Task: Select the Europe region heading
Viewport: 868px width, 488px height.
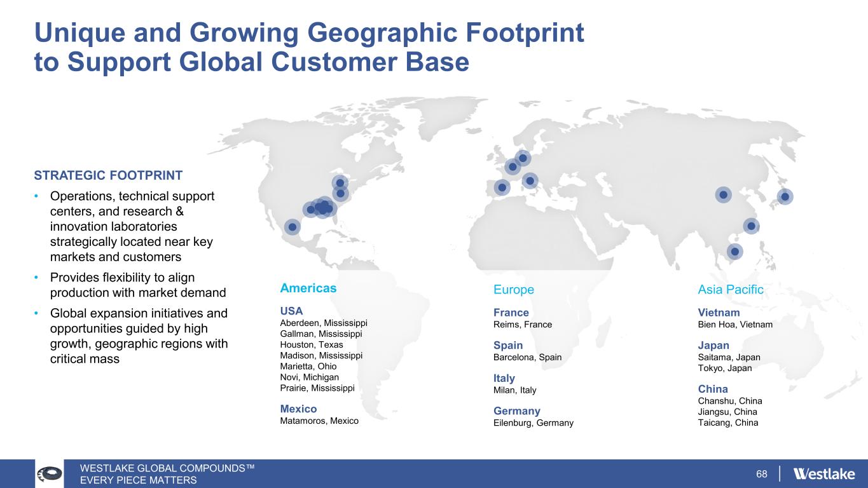Action: coord(513,290)
